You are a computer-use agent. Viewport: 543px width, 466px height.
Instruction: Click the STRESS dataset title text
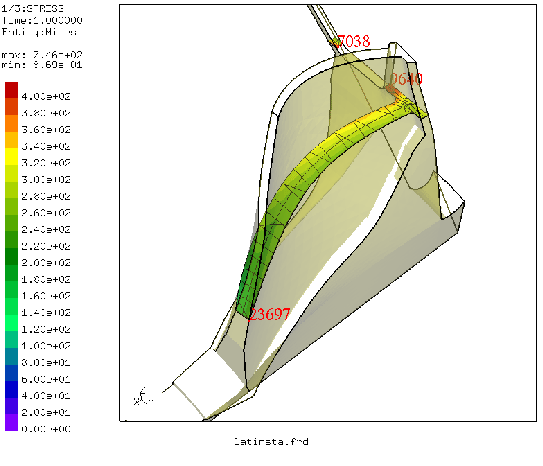(32, 8)
